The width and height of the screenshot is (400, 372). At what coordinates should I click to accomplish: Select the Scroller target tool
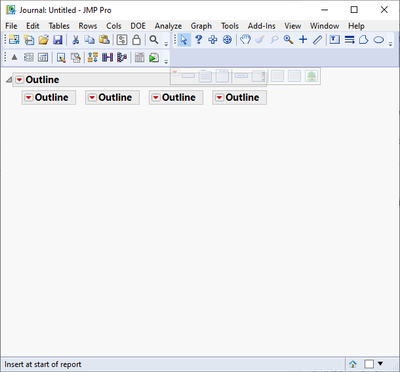pyautogui.click(x=227, y=40)
